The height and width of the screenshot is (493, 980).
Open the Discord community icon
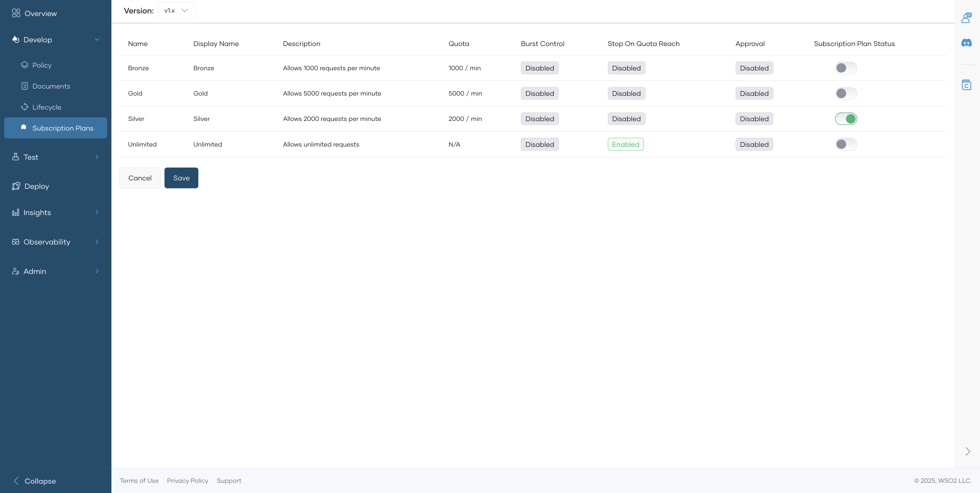tap(967, 43)
